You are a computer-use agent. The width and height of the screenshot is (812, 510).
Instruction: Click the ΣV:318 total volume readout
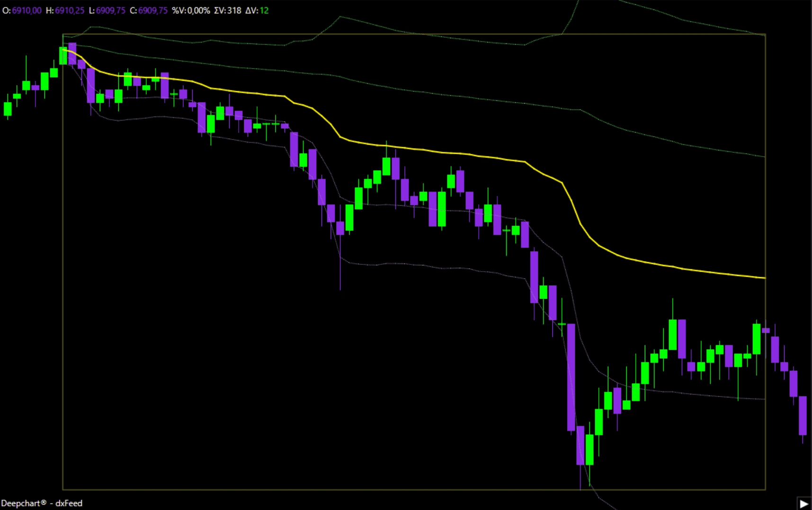pos(227,10)
